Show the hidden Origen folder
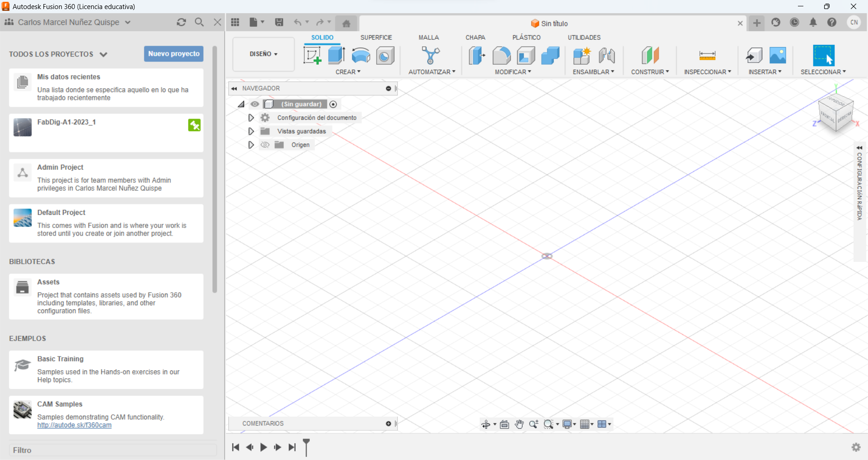Screen dimensions: 868x460 [x=265, y=145]
